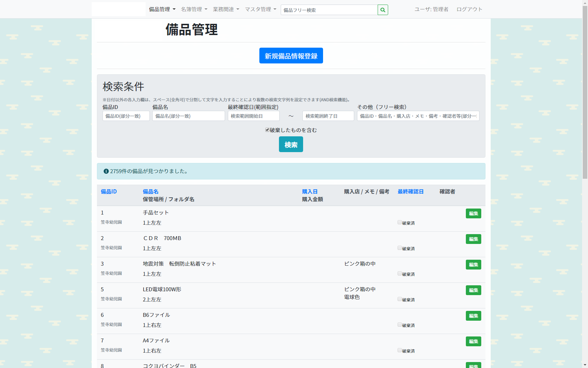Click the LED電球100W形 item name
The height and width of the screenshot is (368, 588).
tap(162, 289)
